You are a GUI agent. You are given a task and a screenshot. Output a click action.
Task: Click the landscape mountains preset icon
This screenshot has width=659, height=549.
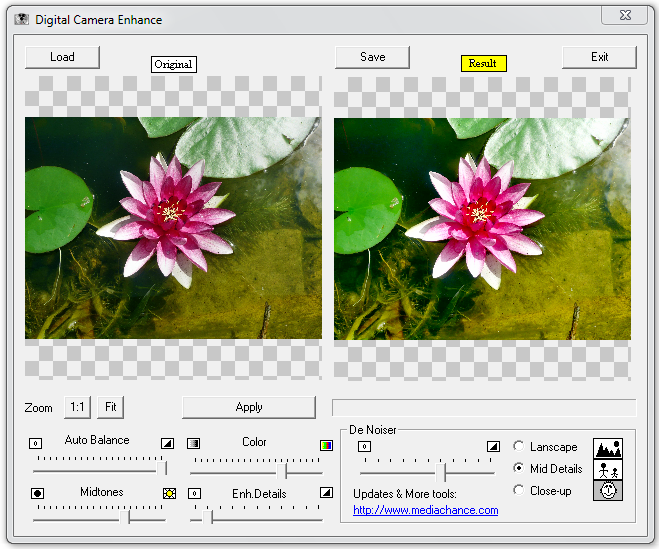[608, 448]
